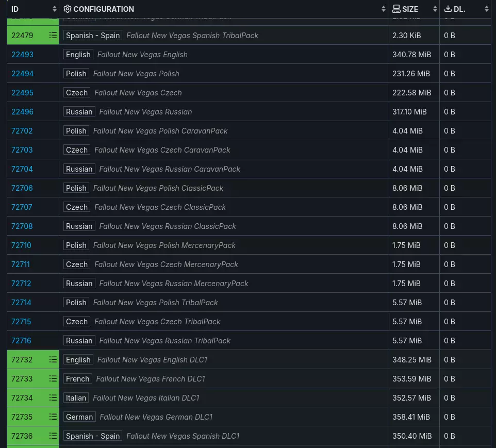Open depot 22493 link
Screen dimensions: 496x448
pyautogui.click(x=22, y=55)
